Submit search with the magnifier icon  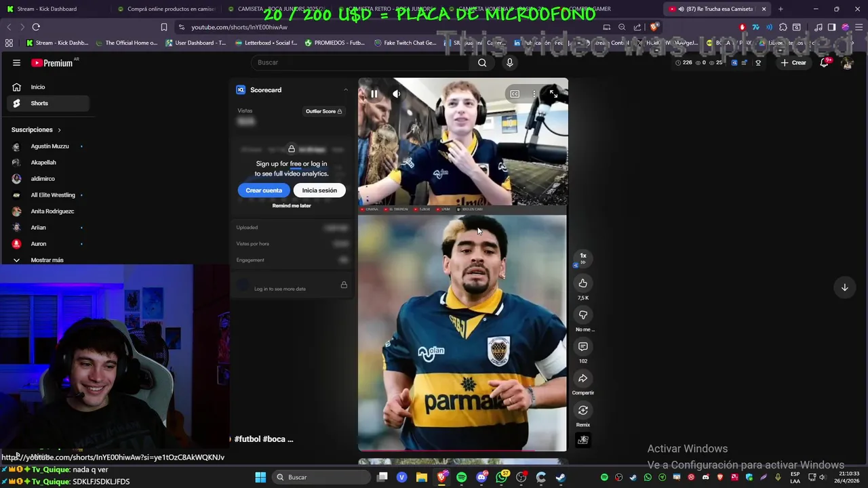click(482, 62)
